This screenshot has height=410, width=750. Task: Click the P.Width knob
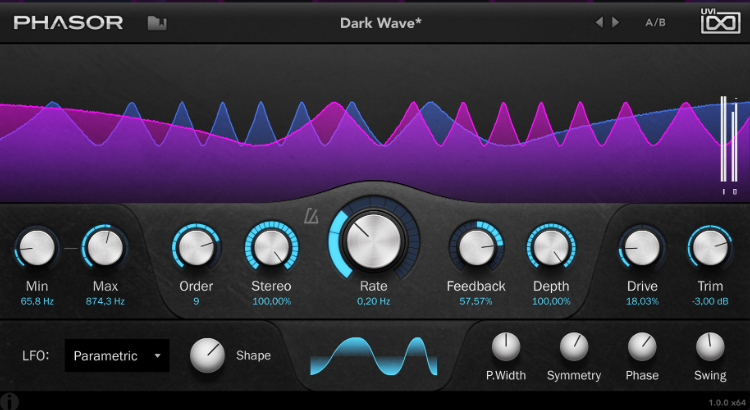pos(506,347)
